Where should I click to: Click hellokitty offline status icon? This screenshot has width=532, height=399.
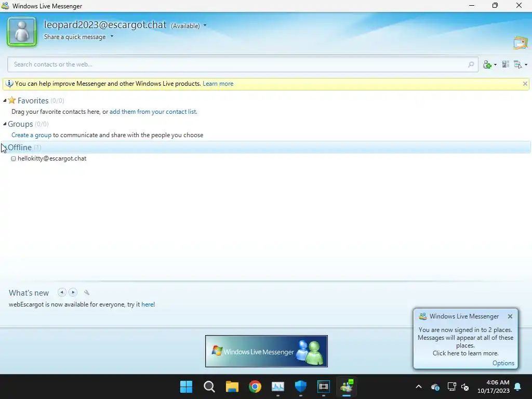point(14,158)
